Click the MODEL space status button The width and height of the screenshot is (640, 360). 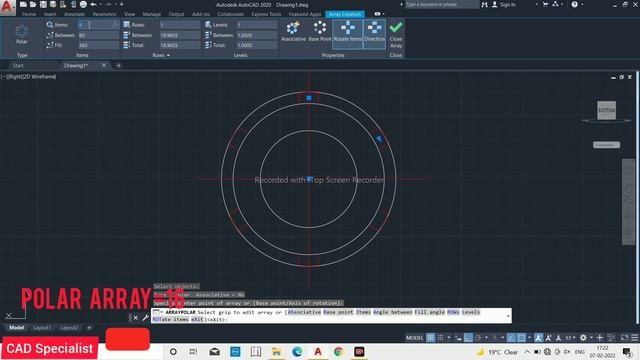414,338
